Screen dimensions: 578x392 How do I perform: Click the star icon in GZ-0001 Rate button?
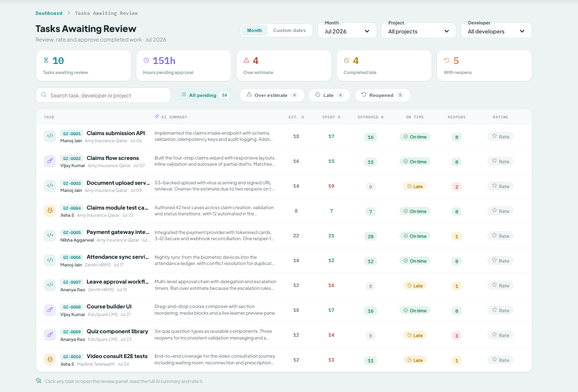494,136
